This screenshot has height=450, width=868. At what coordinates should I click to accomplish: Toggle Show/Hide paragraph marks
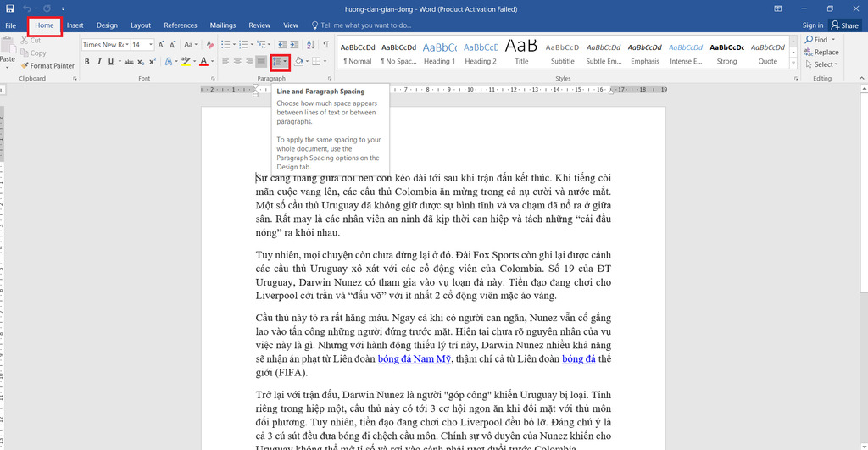[x=325, y=45]
